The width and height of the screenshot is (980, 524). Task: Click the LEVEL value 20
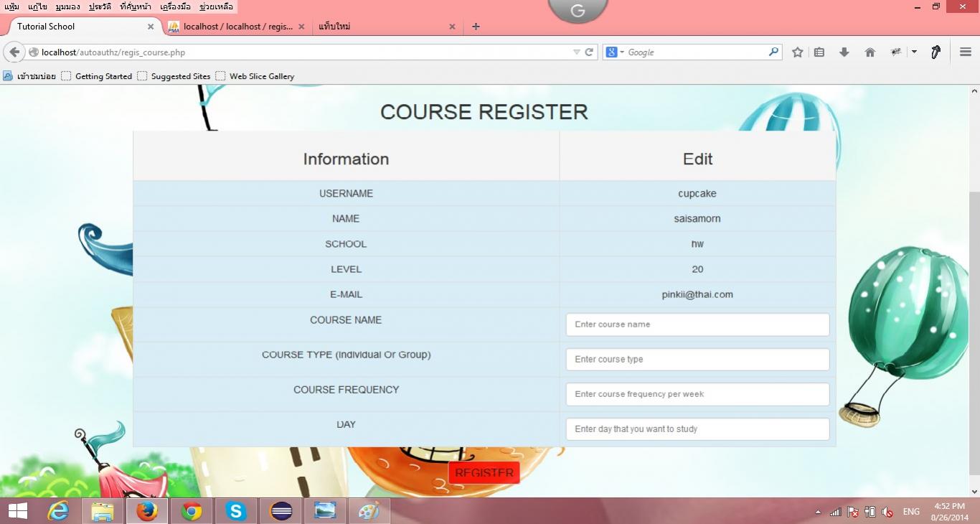pyautogui.click(x=697, y=269)
